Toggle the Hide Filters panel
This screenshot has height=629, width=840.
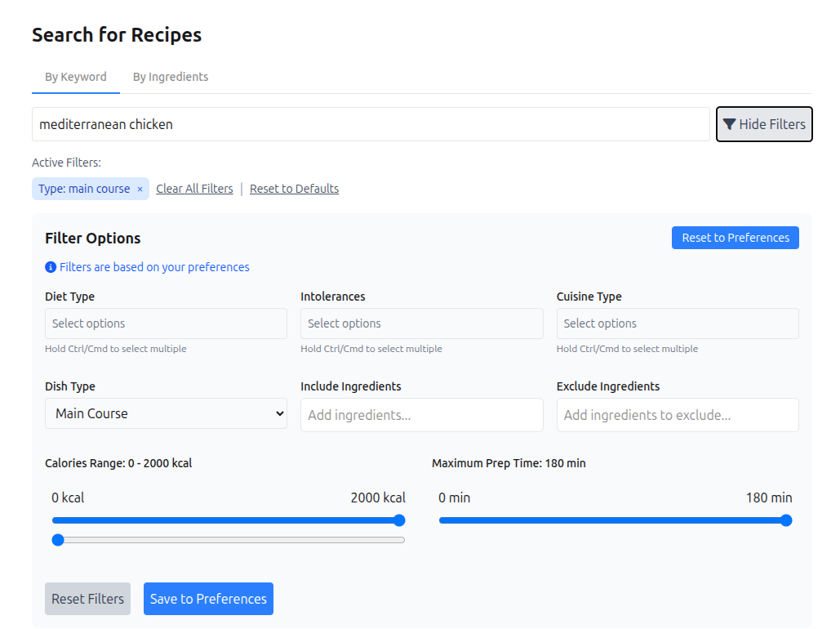(764, 123)
